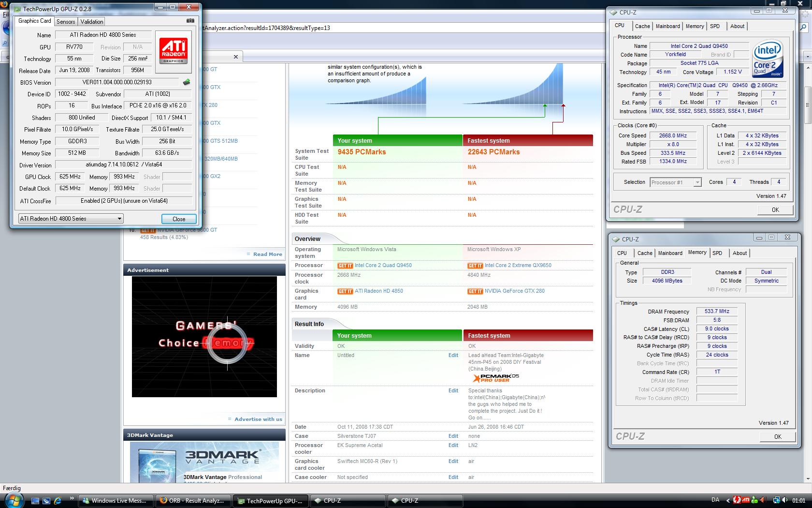
Task: Open the NVIDIA GeForce GTX 280 link
Action: pos(515,291)
